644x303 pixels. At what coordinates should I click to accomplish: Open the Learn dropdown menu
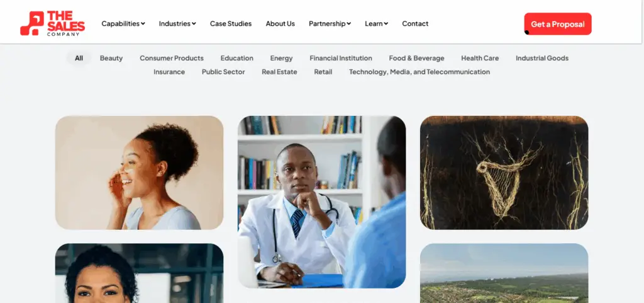pyautogui.click(x=376, y=24)
